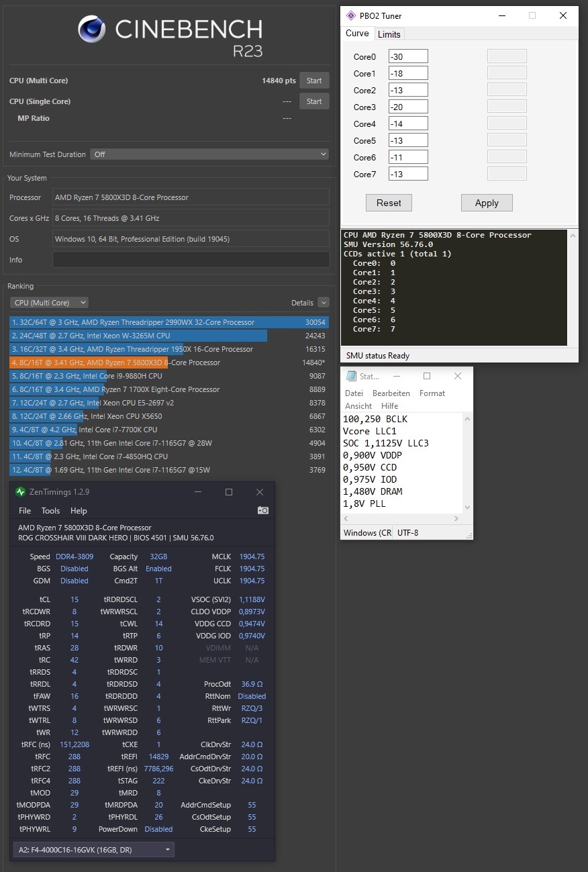Close the Notepad window

tap(457, 377)
